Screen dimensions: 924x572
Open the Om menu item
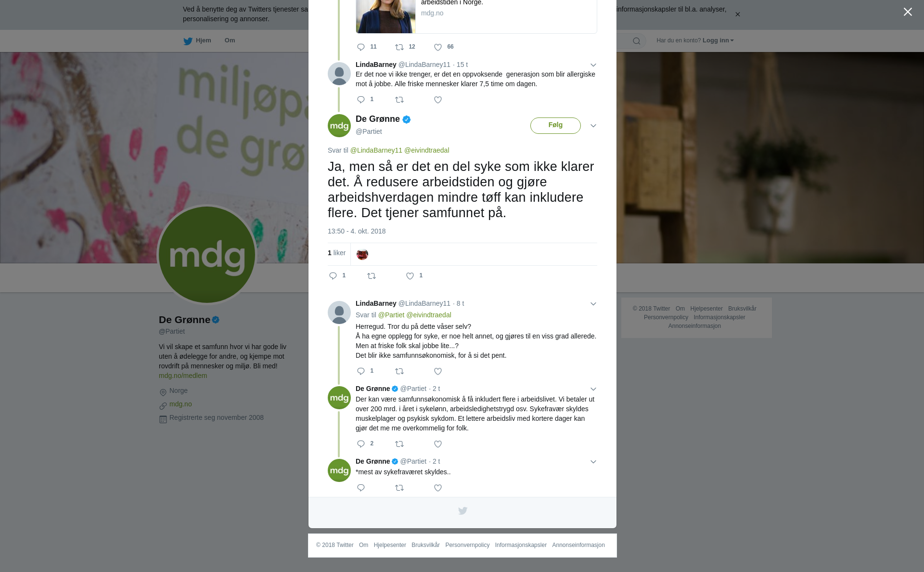(230, 40)
